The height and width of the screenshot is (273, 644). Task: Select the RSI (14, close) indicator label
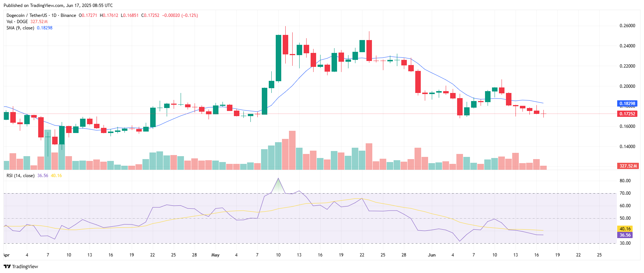(21, 176)
